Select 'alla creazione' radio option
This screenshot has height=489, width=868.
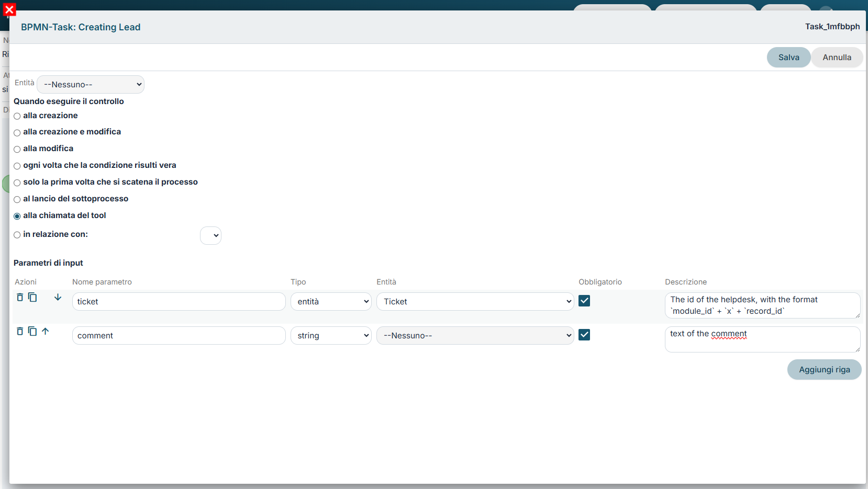coord(17,116)
